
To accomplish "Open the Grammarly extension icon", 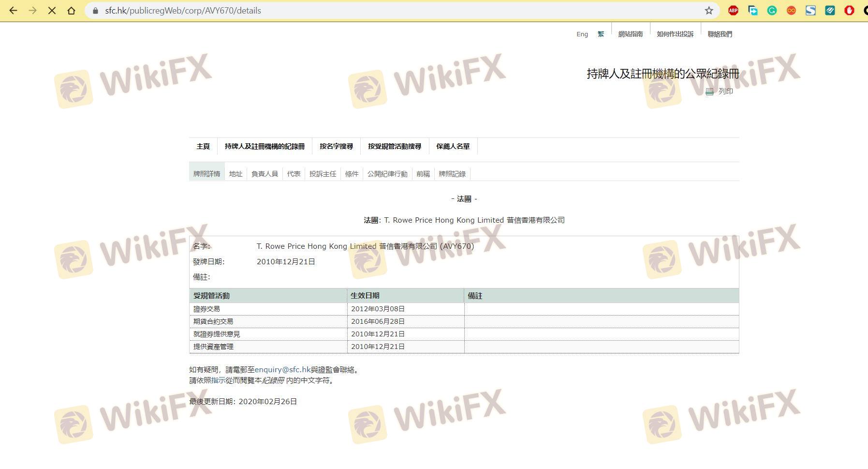I will coord(772,10).
